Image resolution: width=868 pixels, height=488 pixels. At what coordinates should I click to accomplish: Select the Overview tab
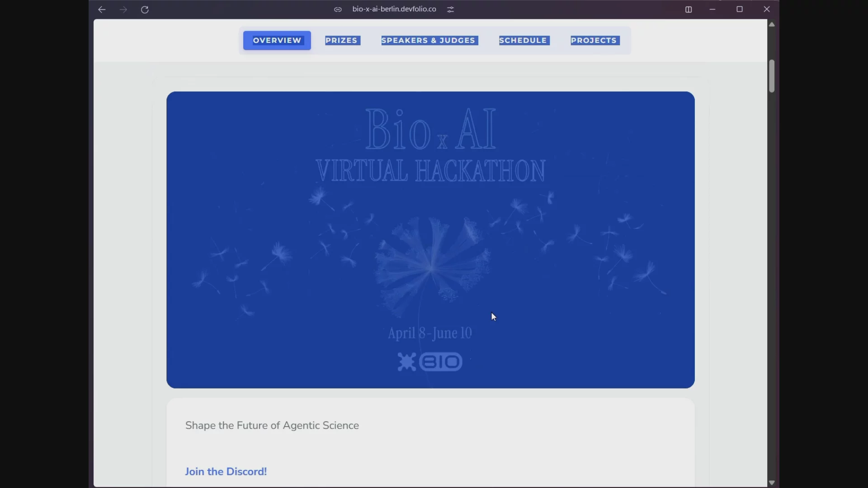(277, 41)
